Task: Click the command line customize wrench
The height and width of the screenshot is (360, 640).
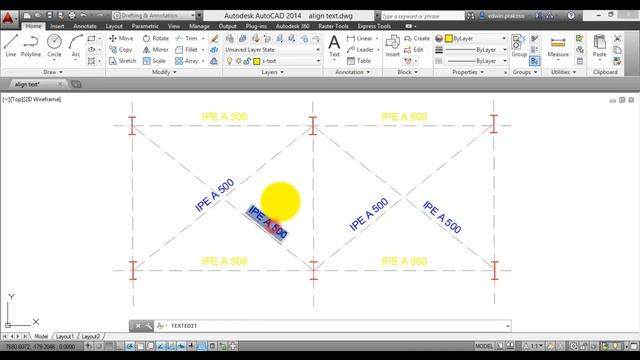Action: point(148,326)
